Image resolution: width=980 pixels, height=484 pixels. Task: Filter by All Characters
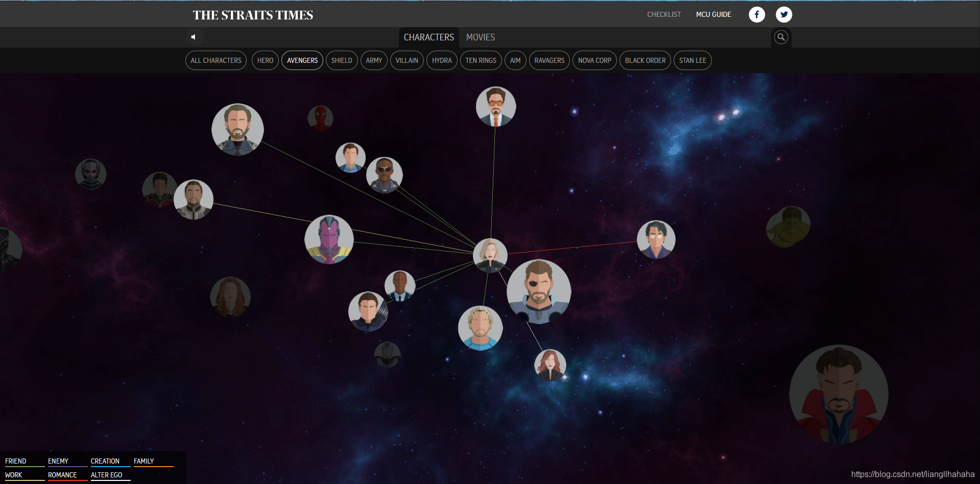coord(216,60)
